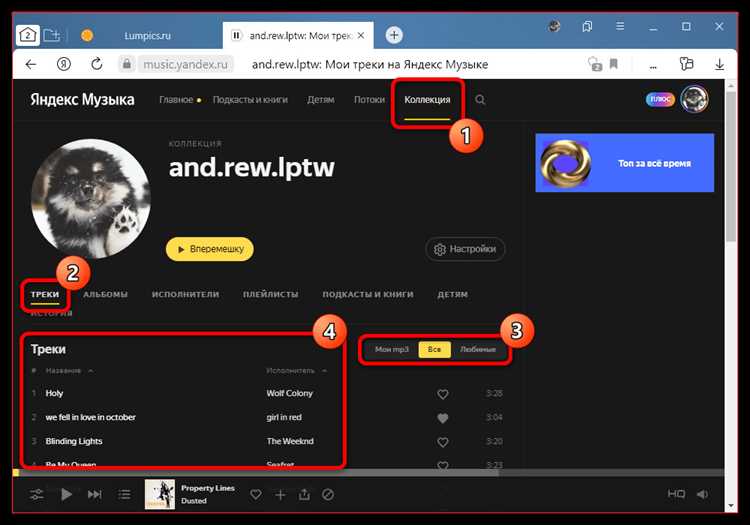Reload the page

(x=97, y=64)
